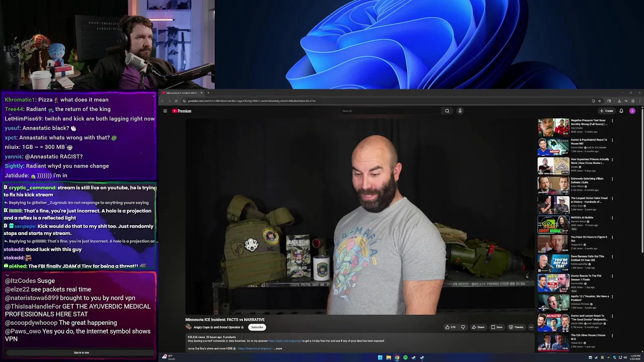644x362 pixels.
Task: Open the beacons.ai/angrycops link
Action: pyautogui.click(x=255, y=348)
